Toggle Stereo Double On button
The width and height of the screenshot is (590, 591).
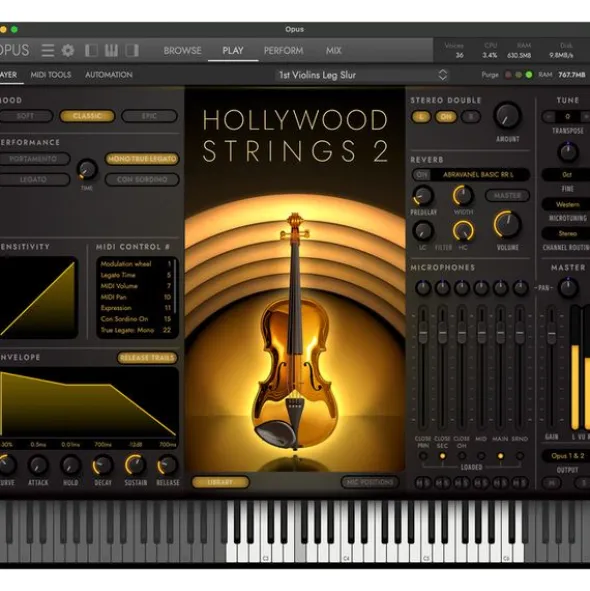click(446, 117)
